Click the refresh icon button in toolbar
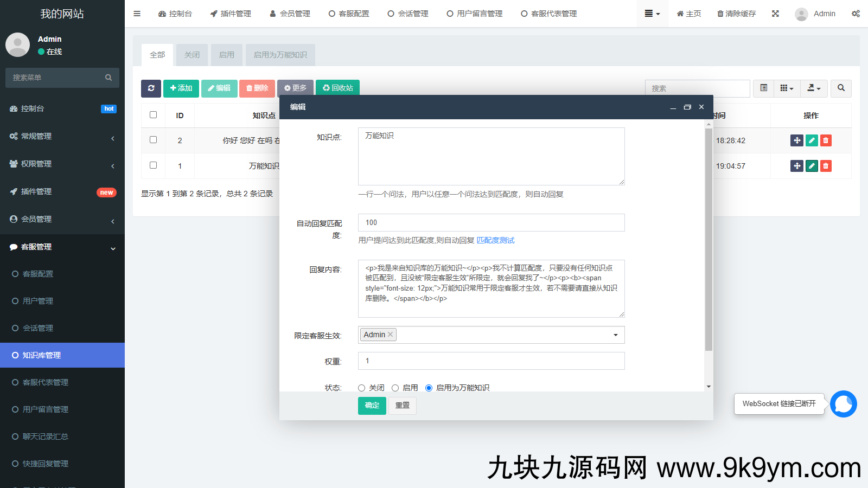Viewport: 868px width, 488px height. click(151, 88)
